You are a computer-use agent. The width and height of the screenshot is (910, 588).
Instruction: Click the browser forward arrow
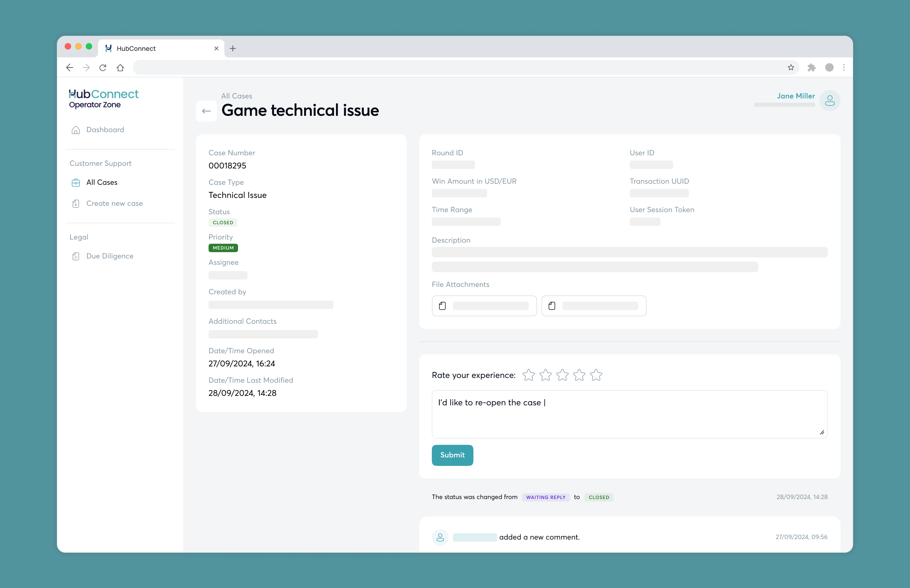pos(86,68)
